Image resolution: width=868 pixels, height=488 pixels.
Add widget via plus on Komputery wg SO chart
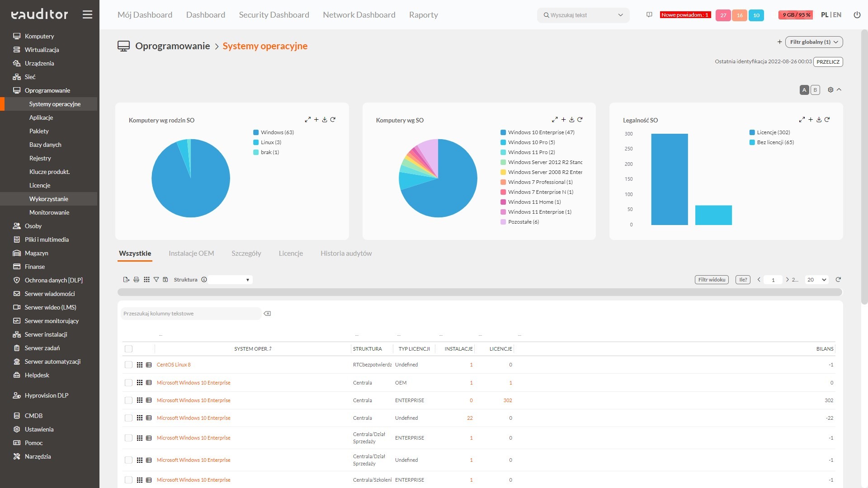(563, 120)
